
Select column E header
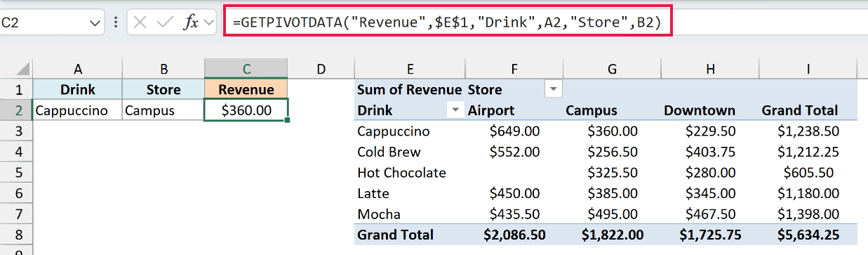coord(410,69)
